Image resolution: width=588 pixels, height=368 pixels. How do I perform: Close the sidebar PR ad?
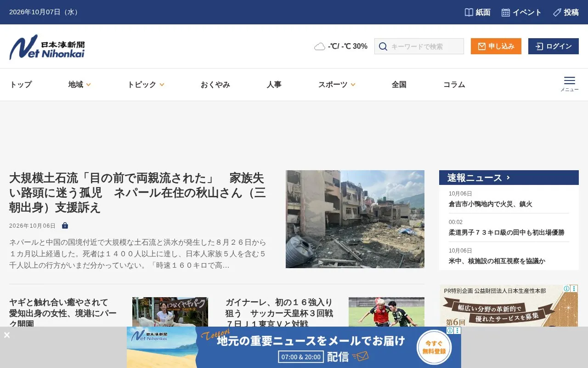(574, 288)
